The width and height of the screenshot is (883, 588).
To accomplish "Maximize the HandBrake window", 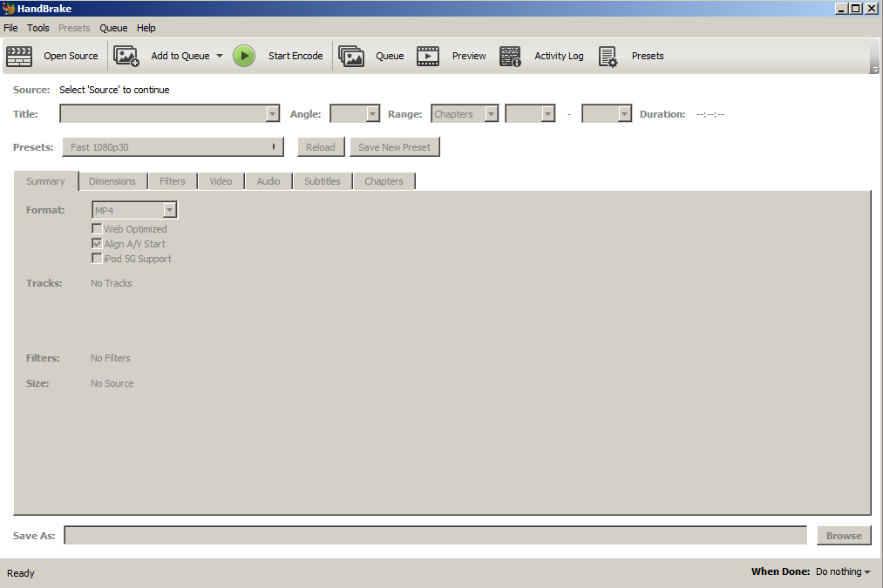I will click(x=855, y=9).
